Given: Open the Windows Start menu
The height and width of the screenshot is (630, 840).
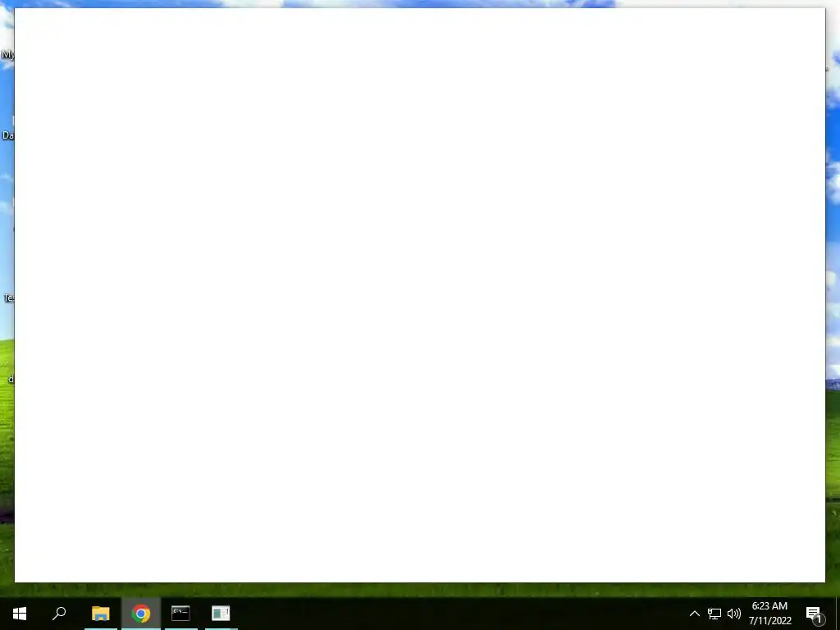Looking at the screenshot, I should click(x=20, y=614).
